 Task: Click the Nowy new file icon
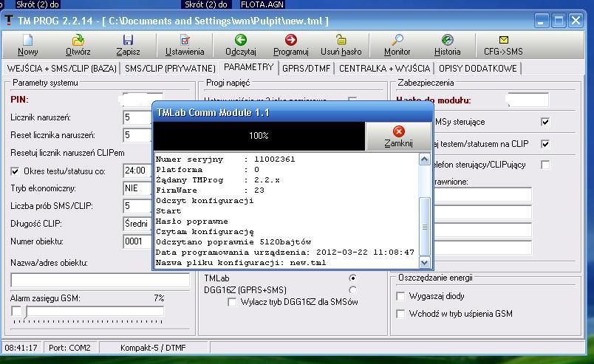27,40
